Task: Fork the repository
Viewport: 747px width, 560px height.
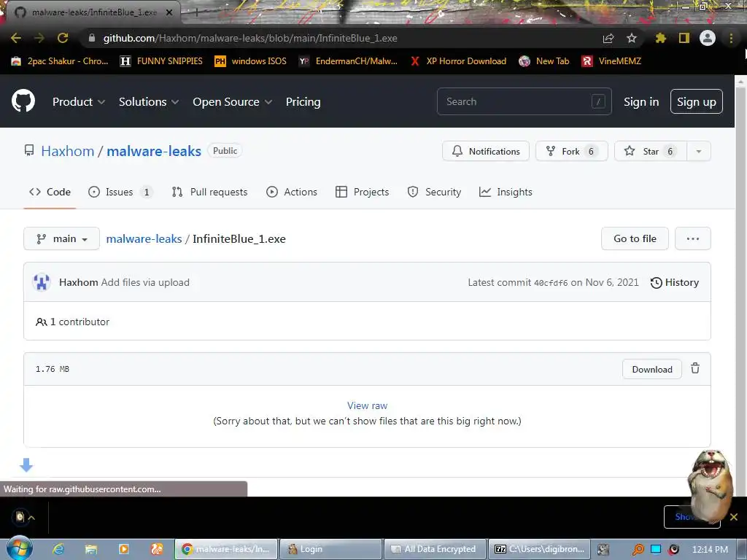Action: click(572, 152)
